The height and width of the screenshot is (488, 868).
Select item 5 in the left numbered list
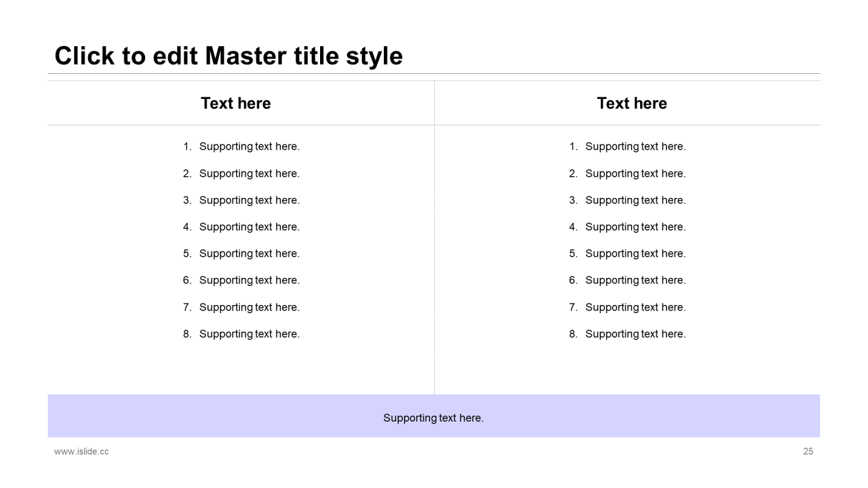tap(249, 253)
